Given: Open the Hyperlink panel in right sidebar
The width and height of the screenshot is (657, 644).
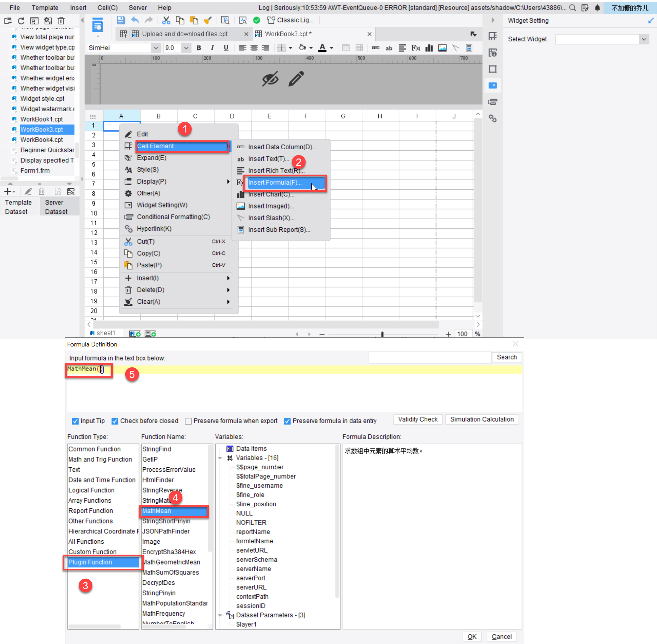Looking at the screenshot, I should pos(493,118).
